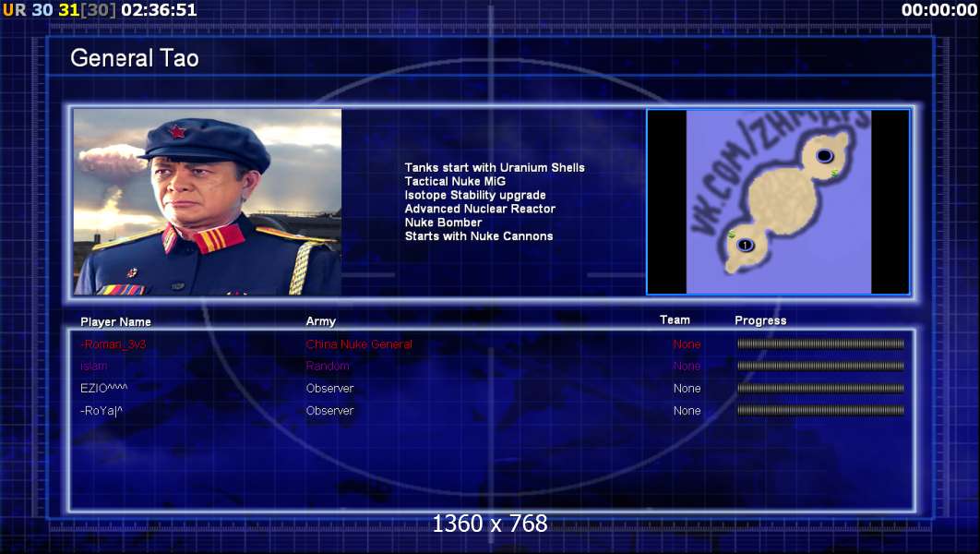Click the Progress column header
The height and width of the screenshot is (554, 980).
coord(760,320)
